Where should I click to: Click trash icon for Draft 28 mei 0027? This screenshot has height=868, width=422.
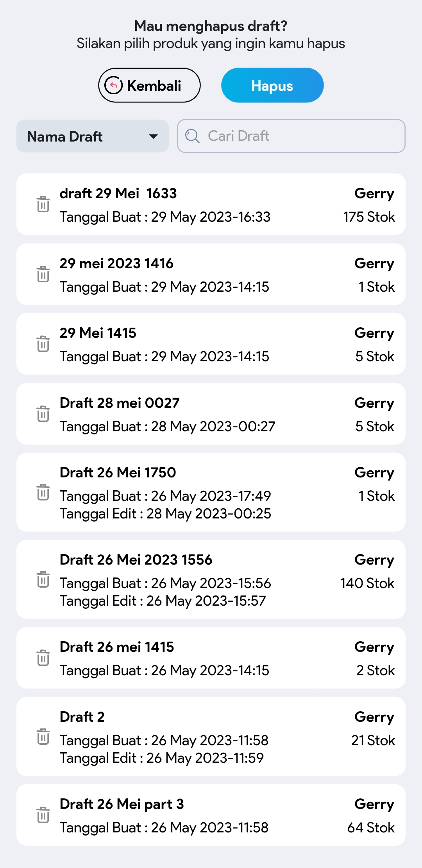click(x=43, y=414)
